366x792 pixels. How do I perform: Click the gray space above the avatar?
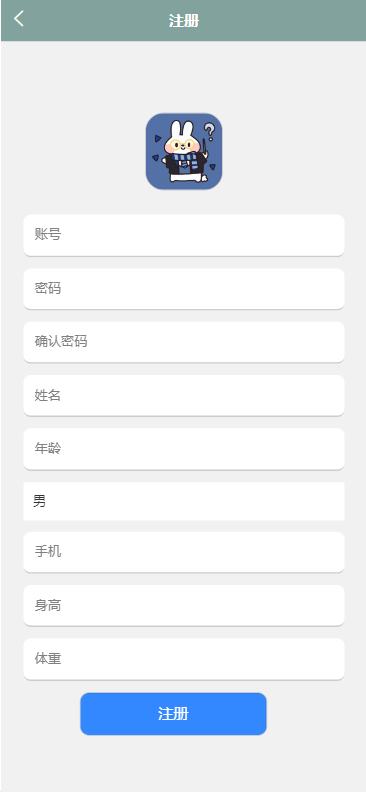[184, 76]
